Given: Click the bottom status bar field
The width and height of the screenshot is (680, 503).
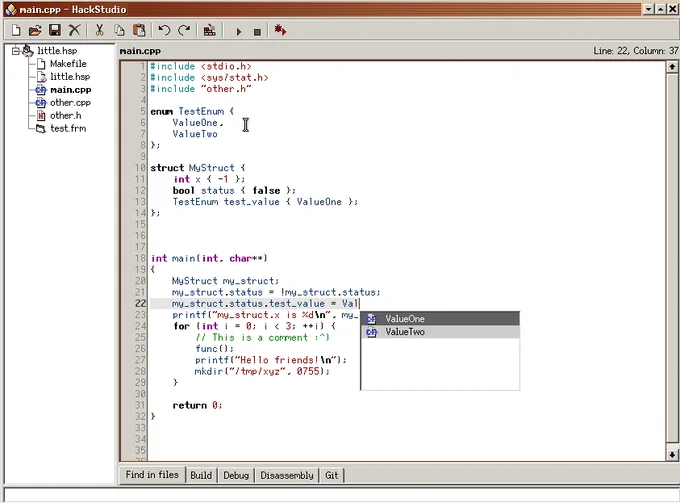Looking at the screenshot, I should click(x=341, y=495).
